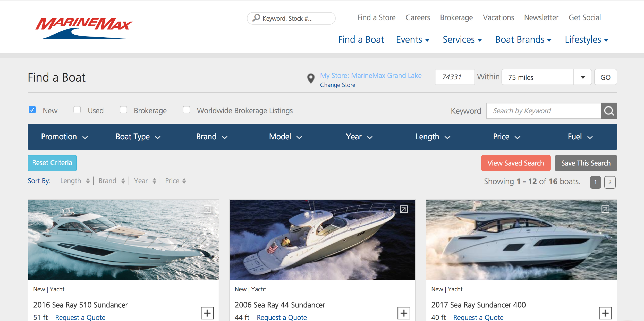Open the 2016 Sea Ray 510 Sundancer expand icon
Image resolution: width=644 pixels, height=321 pixels.
[207, 209]
